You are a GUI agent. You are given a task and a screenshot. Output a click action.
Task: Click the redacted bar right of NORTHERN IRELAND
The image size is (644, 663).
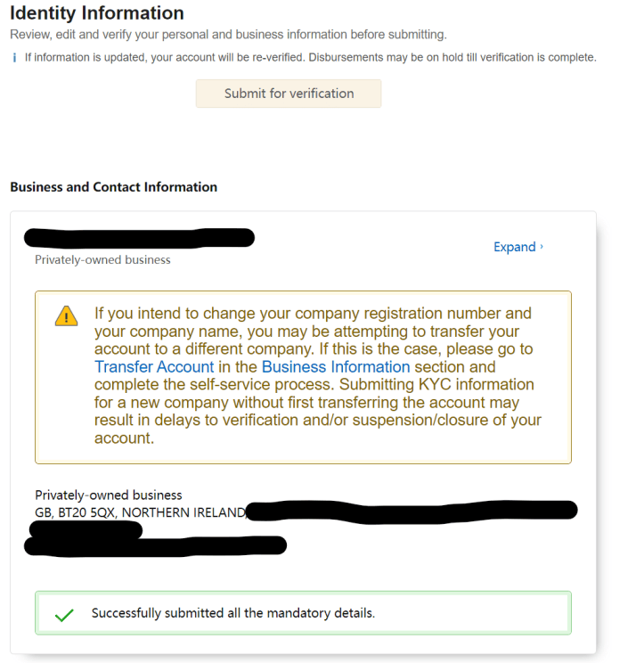tap(411, 511)
